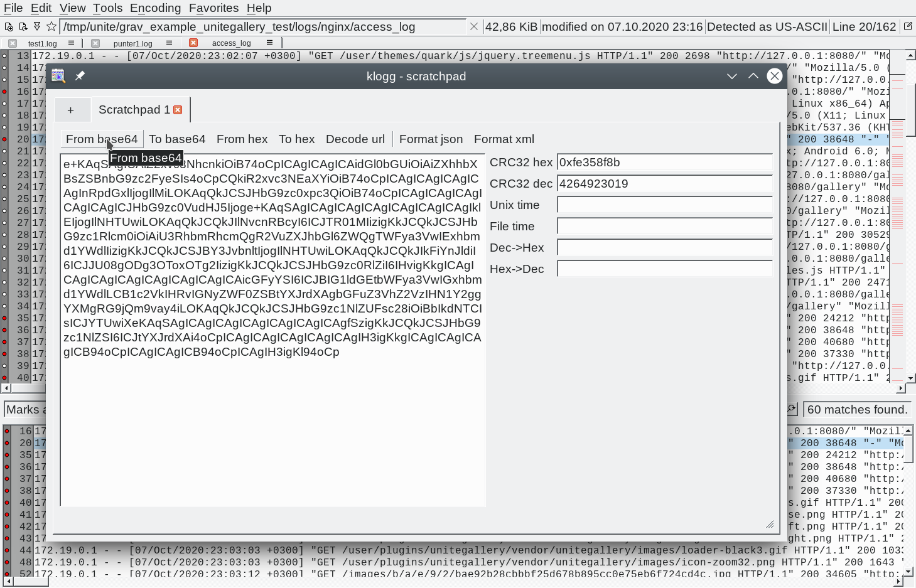Toggle the mark bullet of line 16 in the main log view
916x588 pixels.
pos(4,92)
